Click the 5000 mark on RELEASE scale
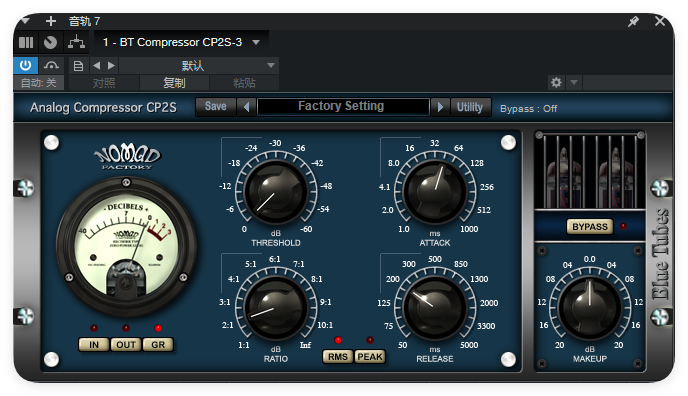688x396 pixels. 469,345
